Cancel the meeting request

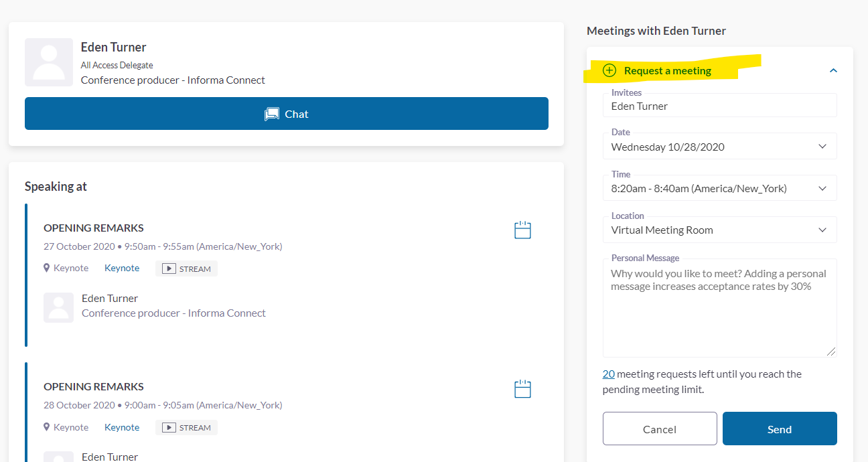click(660, 429)
